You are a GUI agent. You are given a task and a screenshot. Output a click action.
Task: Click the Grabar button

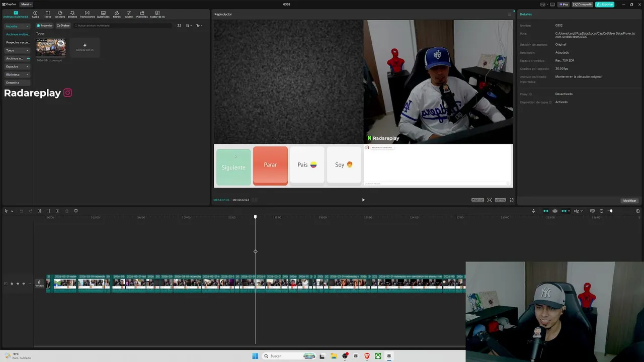tap(63, 26)
